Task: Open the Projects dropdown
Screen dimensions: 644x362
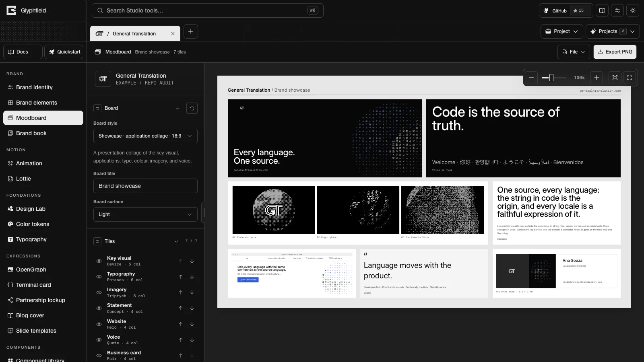Action: tap(613, 31)
